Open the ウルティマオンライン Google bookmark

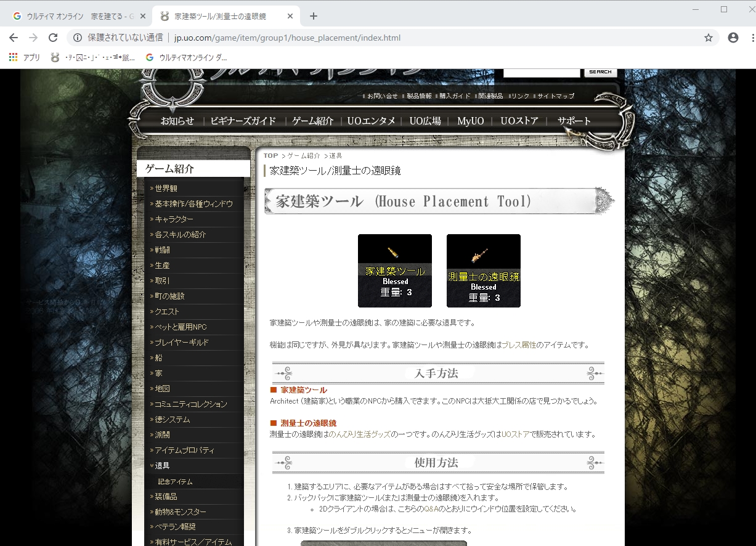point(186,57)
